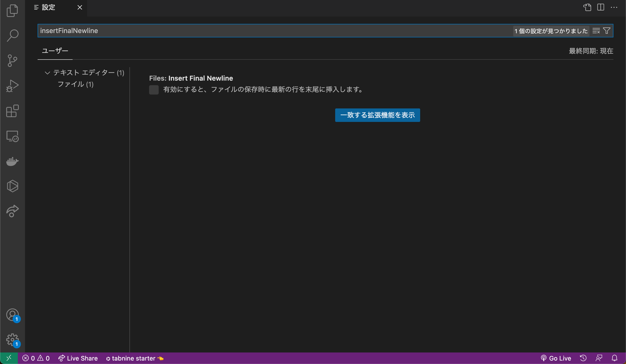Open the Extensions view

(12, 111)
